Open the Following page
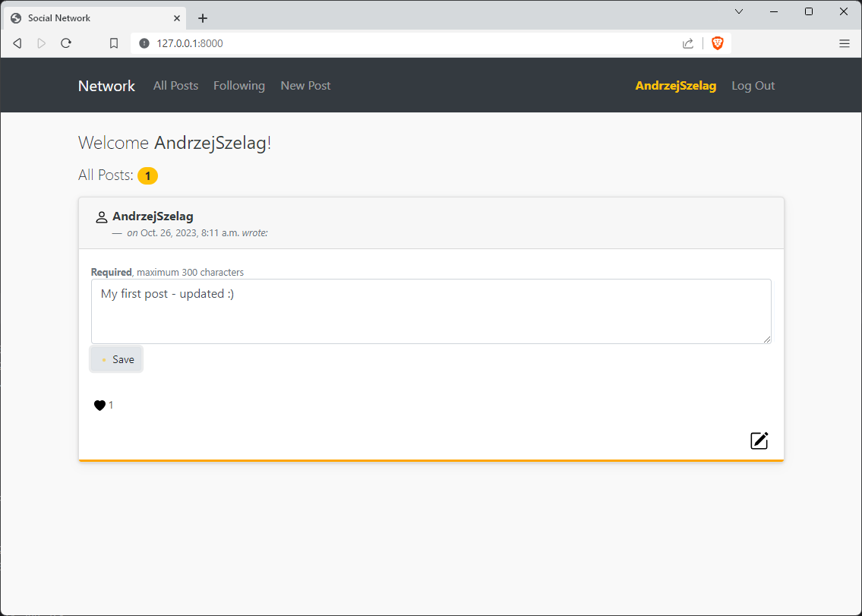This screenshot has height=616, width=862. click(x=239, y=86)
